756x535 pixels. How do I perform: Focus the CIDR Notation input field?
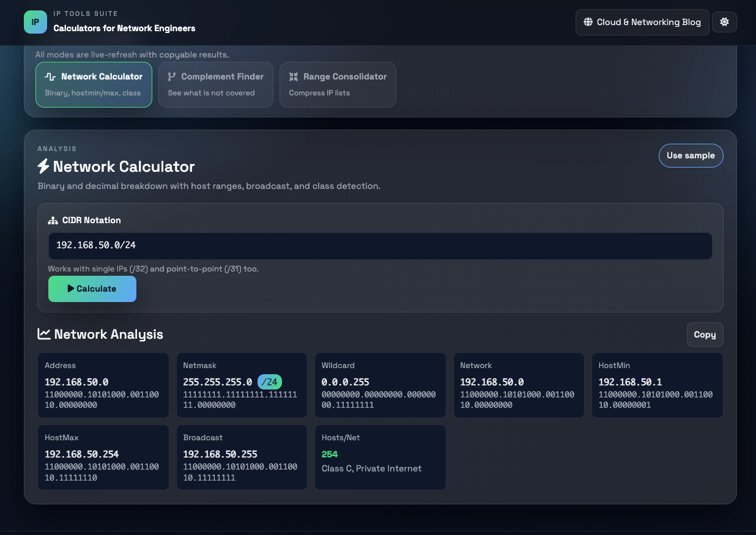380,245
